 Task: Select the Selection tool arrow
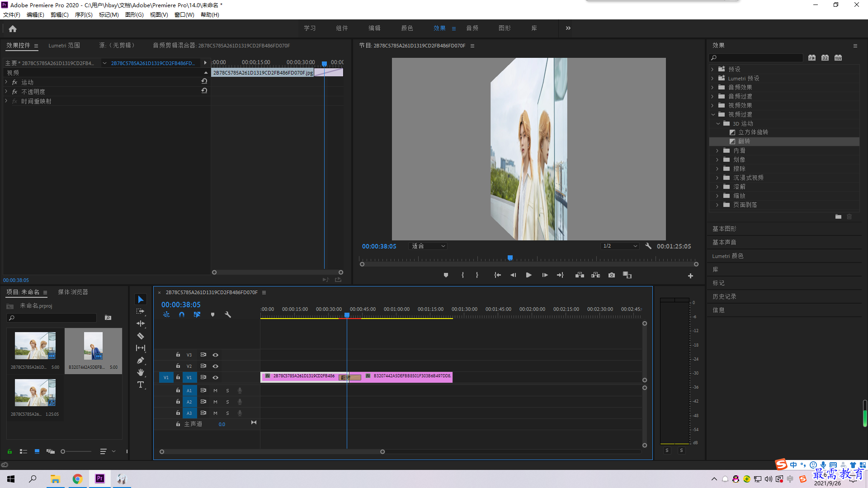(x=141, y=300)
